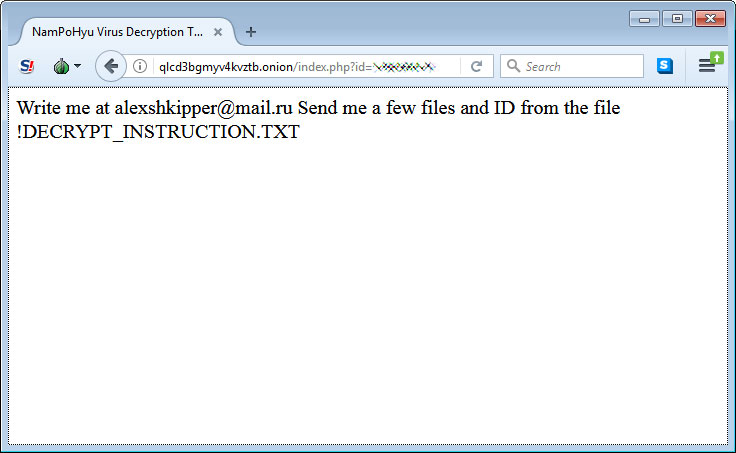Viewport: 736px width, 453px height.
Task: Open a new tab with plus button
Action: point(251,32)
